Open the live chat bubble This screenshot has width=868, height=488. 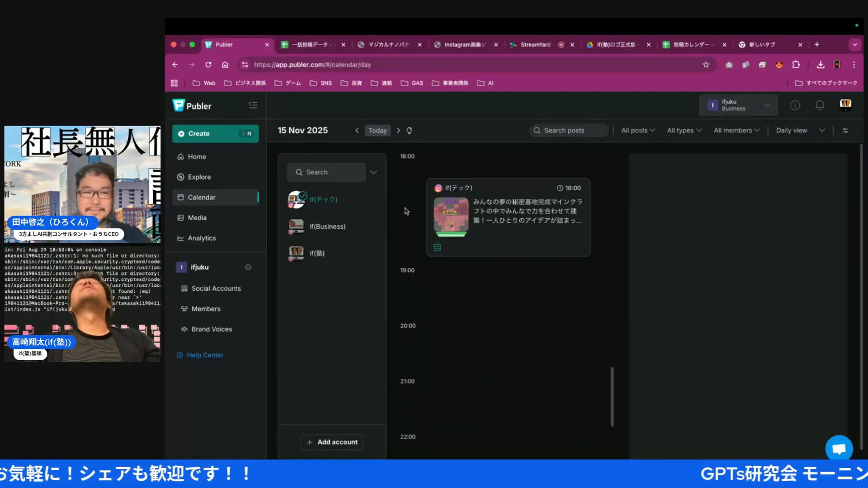click(x=839, y=448)
